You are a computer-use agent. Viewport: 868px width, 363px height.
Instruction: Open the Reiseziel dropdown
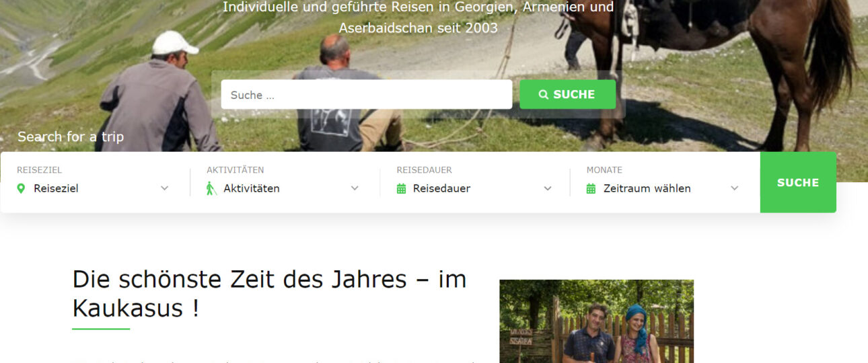pos(94,188)
